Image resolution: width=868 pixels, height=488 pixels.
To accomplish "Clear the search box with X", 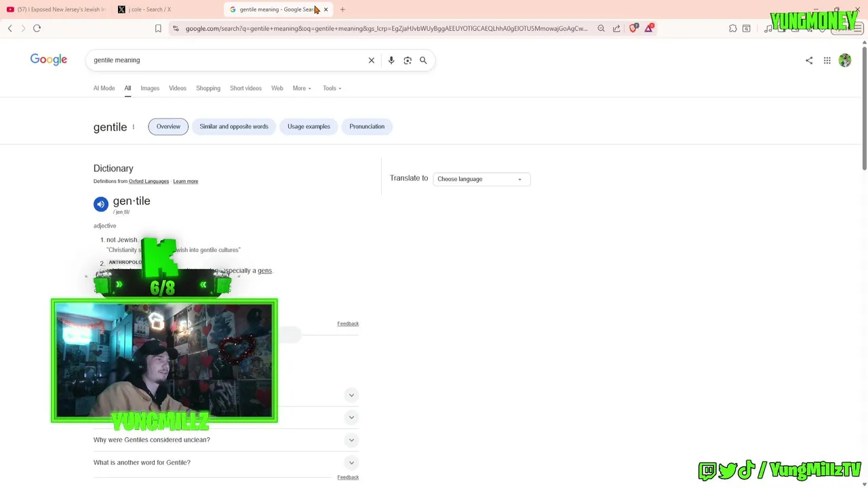I will coord(372,60).
